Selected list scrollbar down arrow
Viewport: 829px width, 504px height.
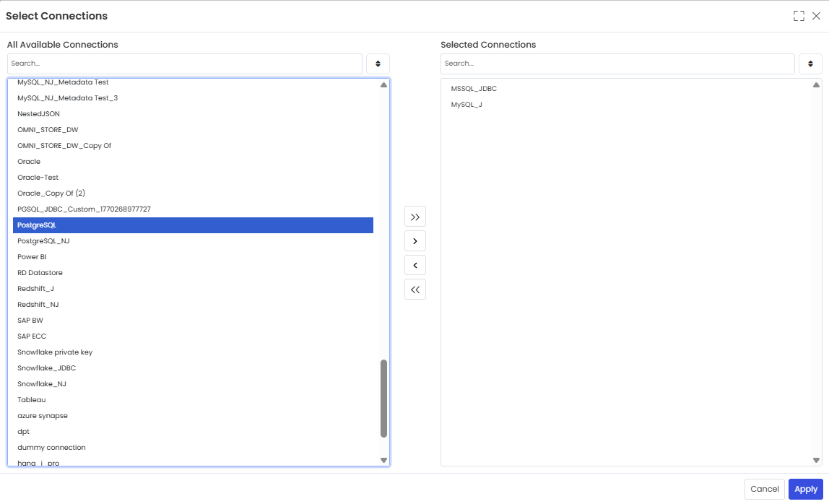pos(816,460)
